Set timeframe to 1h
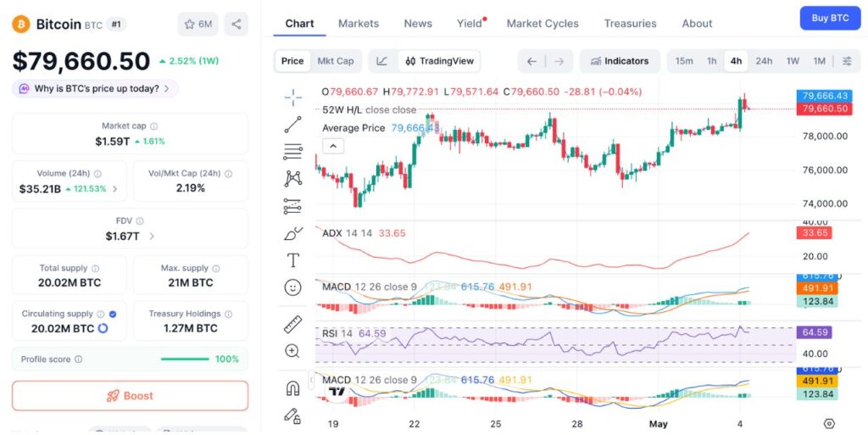Screen dimensions: 868x435 (711, 61)
